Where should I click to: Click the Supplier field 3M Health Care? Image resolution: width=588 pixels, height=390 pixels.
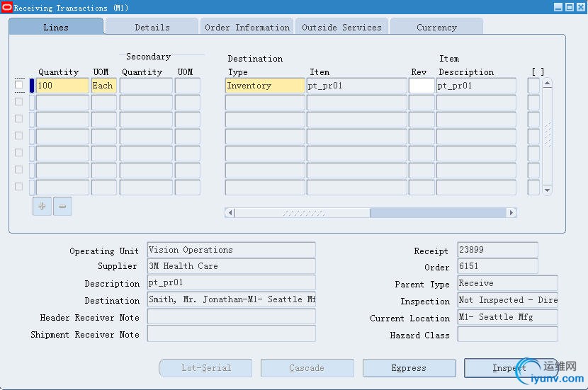pos(232,266)
